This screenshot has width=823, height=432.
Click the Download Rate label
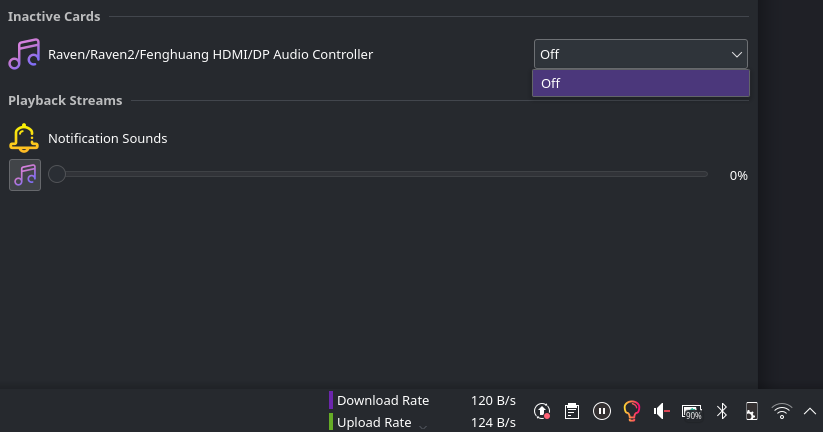click(383, 401)
